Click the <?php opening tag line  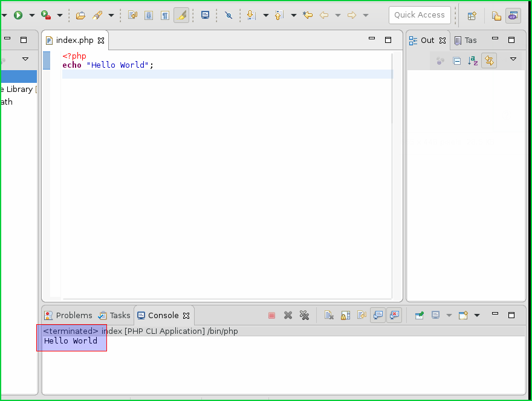pyautogui.click(x=74, y=56)
